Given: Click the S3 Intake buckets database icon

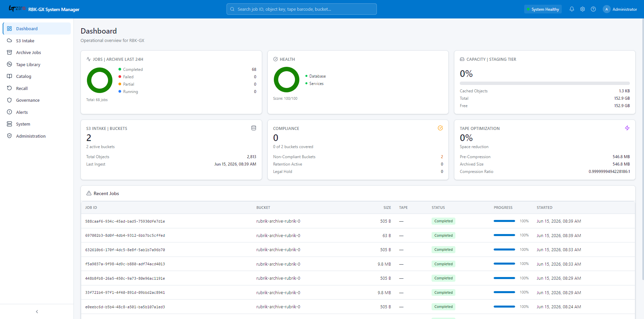Looking at the screenshot, I should (254, 128).
